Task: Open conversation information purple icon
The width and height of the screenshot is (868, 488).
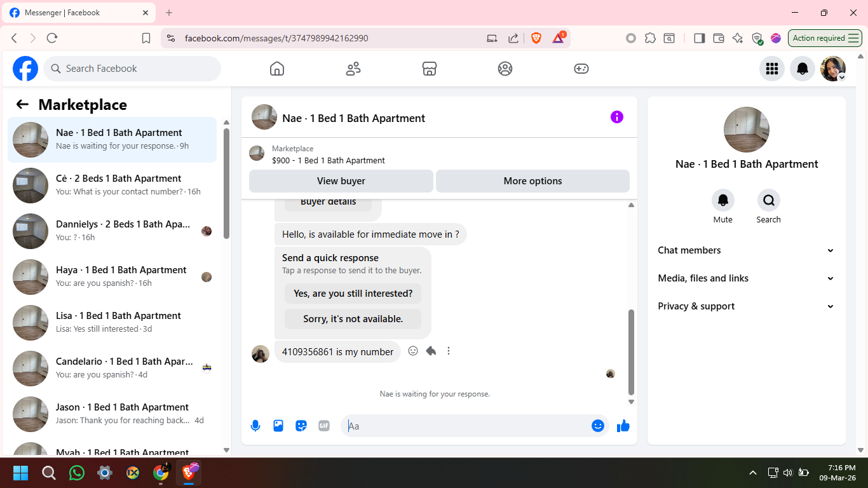Action: click(617, 117)
